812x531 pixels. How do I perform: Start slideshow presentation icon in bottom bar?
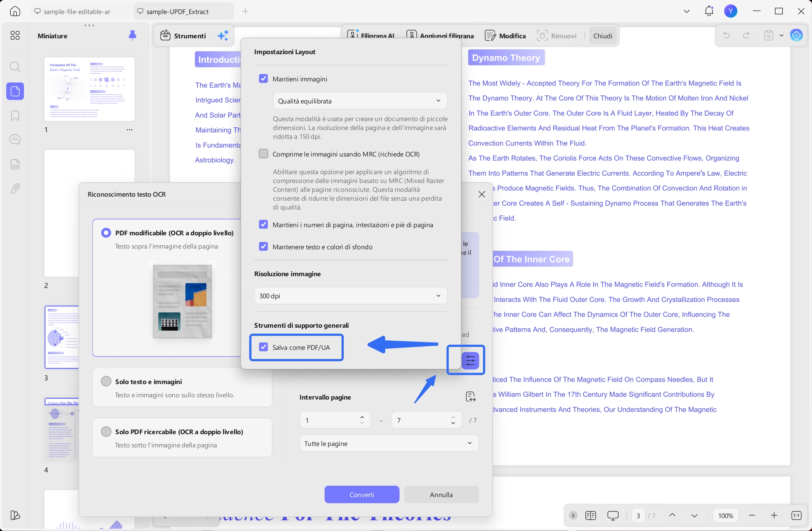click(x=613, y=516)
